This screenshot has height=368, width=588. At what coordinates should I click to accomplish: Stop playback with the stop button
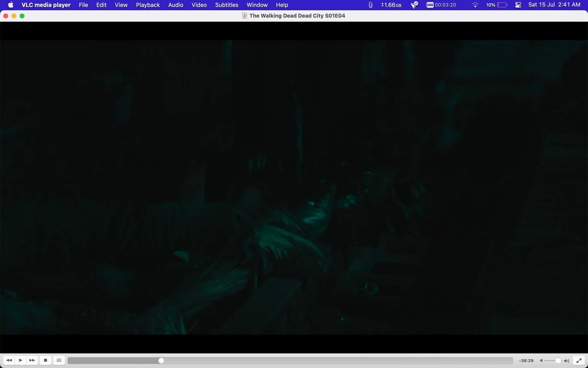pos(46,360)
